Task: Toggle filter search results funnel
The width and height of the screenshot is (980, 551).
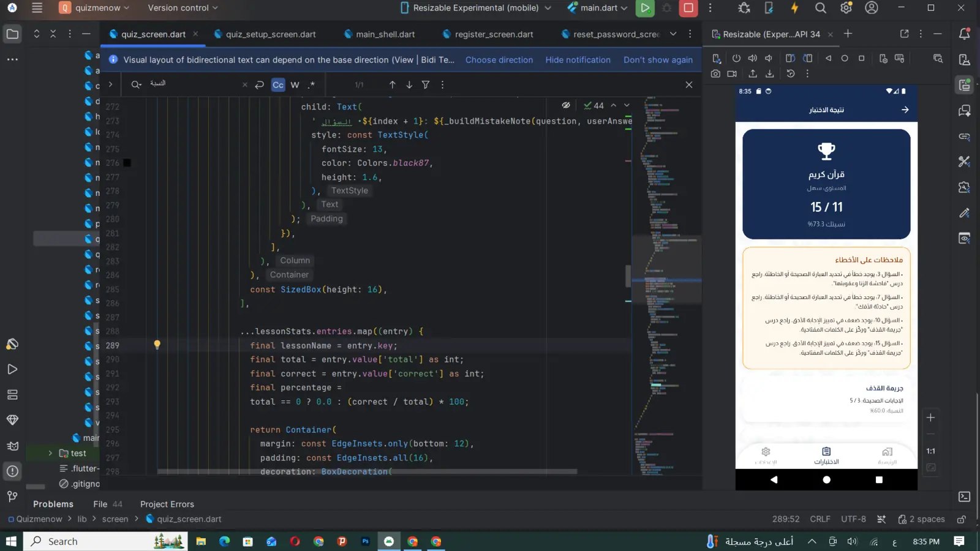Action: click(426, 84)
